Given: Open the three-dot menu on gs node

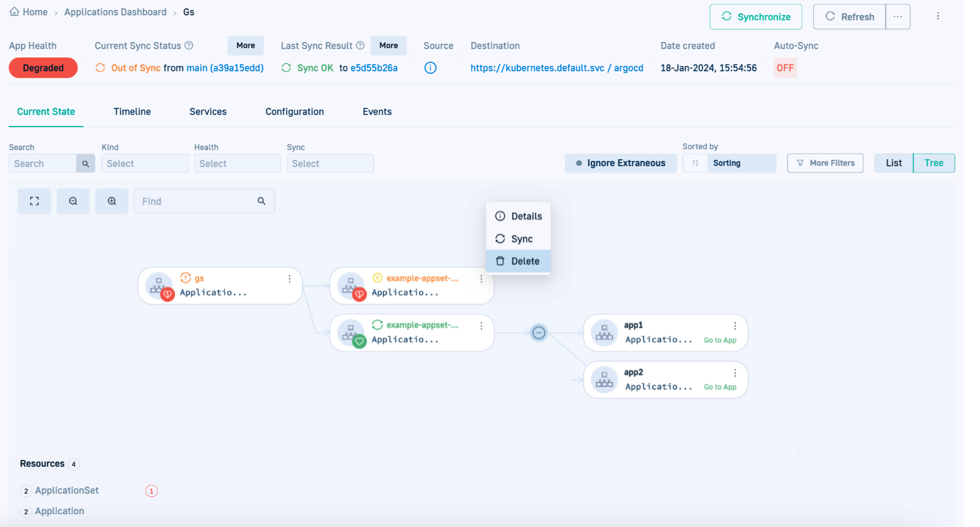Looking at the screenshot, I should pos(289,279).
